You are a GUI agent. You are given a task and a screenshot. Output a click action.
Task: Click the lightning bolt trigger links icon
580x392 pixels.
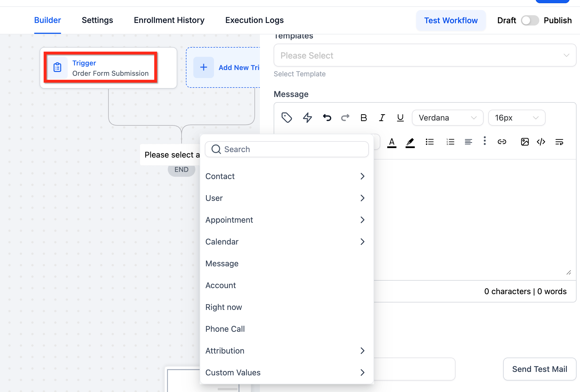pyautogui.click(x=307, y=118)
